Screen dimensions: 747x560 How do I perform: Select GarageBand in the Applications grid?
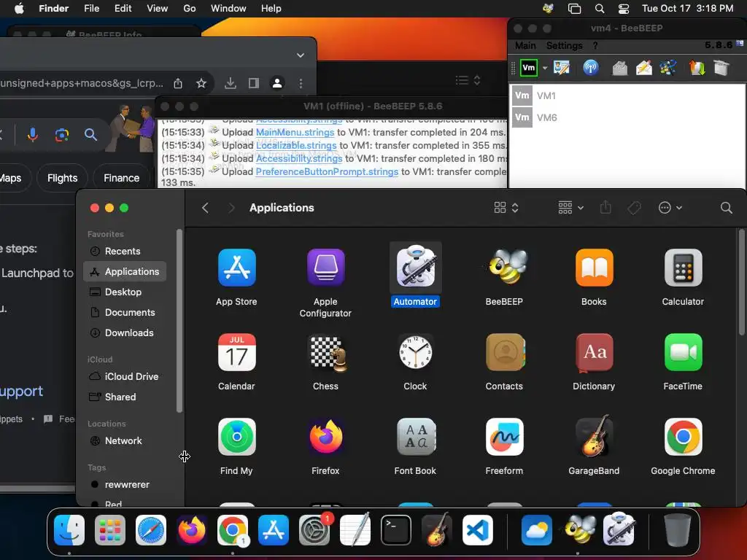(x=594, y=437)
